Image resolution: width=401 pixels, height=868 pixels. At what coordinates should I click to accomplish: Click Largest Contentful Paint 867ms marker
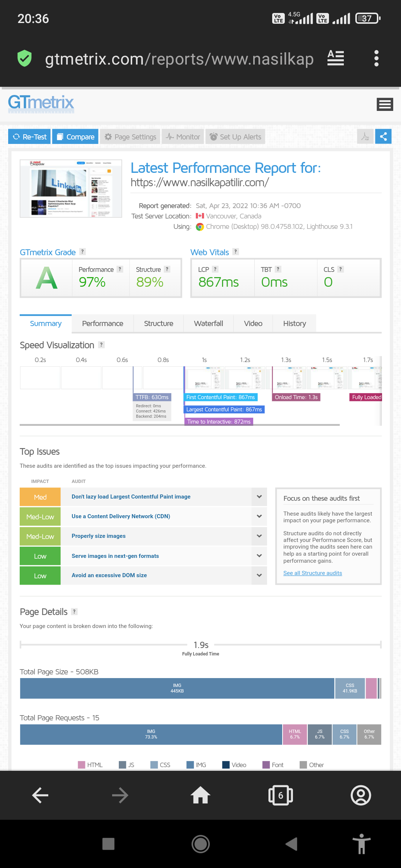224,410
